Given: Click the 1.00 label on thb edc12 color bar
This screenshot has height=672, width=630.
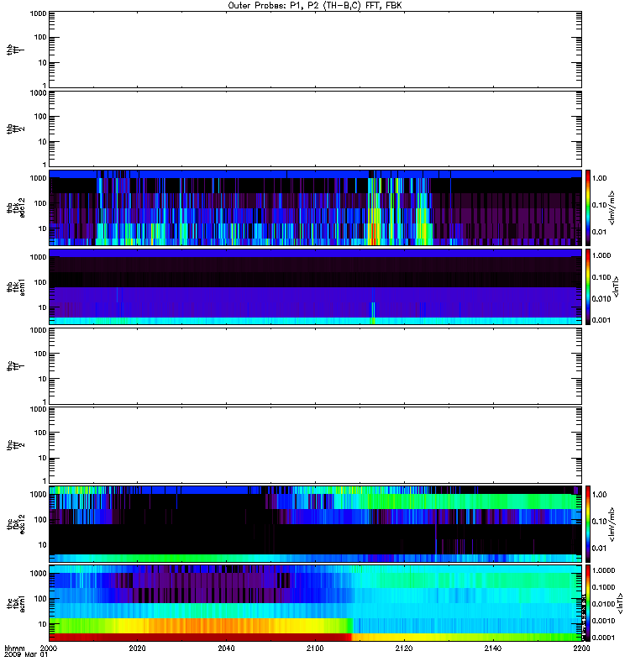Looking at the screenshot, I should click(x=599, y=178).
